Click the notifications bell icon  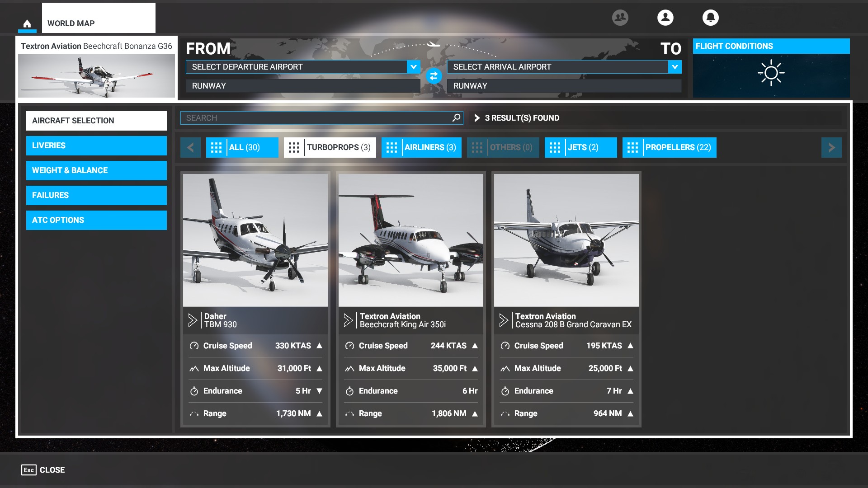tap(710, 17)
